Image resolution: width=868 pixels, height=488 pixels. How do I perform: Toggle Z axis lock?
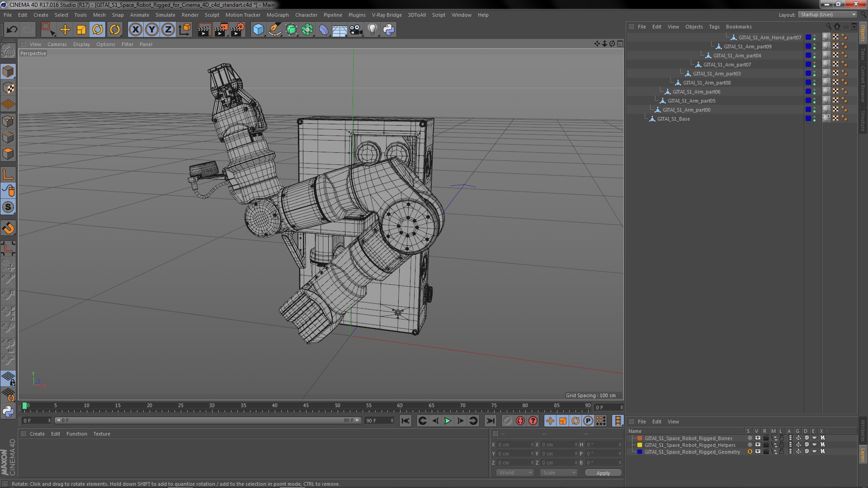168,30
